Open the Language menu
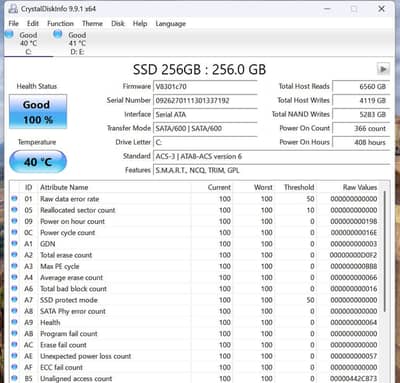This screenshot has height=383, width=400. coord(170,23)
